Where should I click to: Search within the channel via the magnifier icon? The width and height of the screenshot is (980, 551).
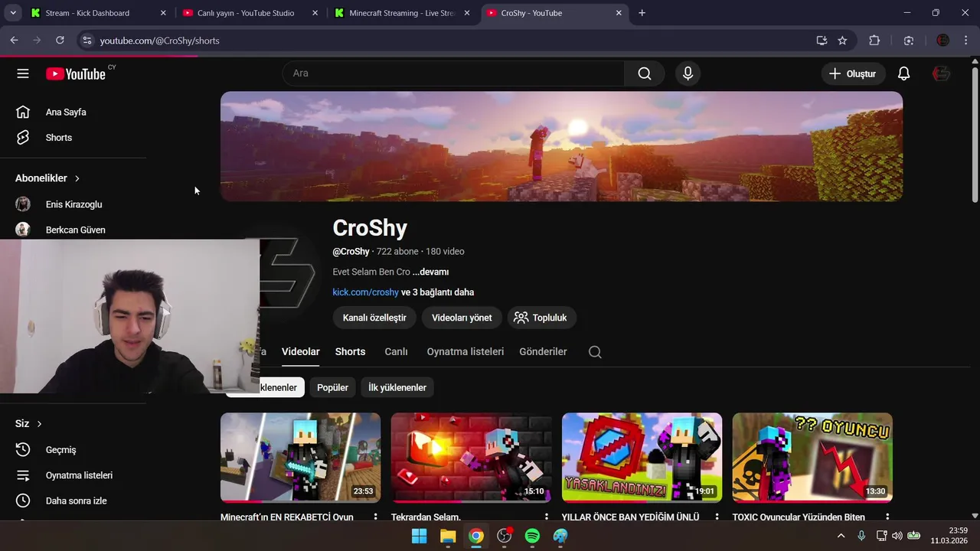[595, 352]
